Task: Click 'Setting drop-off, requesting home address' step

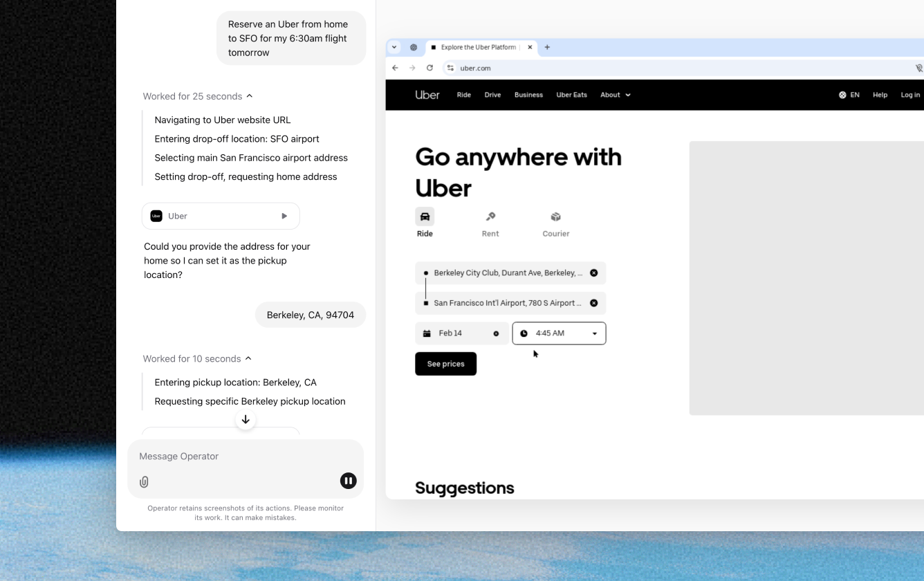Action: tap(246, 176)
